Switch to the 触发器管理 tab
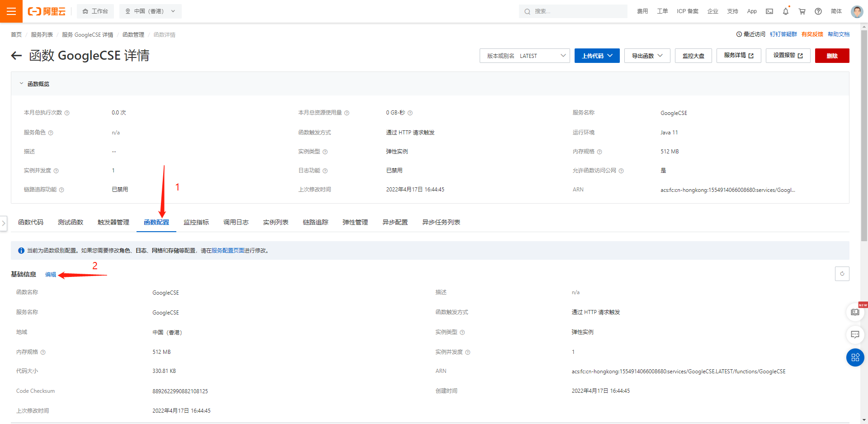 pos(113,222)
